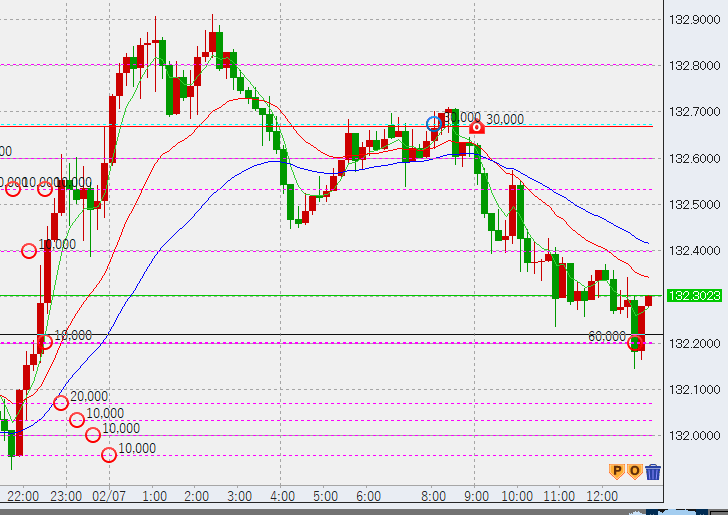The height and width of the screenshot is (515, 728).
Task: Click red circle marker on 132.2 line at left
Action: tap(45, 342)
